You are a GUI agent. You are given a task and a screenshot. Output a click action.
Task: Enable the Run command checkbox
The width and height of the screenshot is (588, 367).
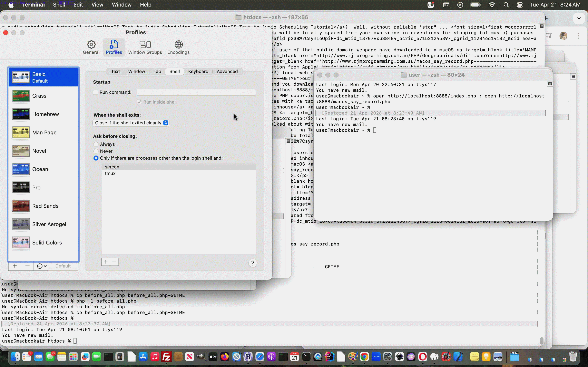click(x=96, y=92)
